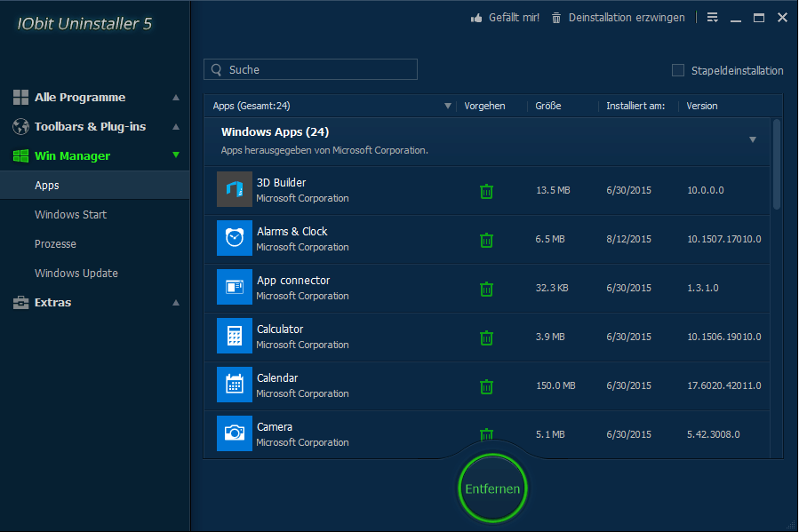This screenshot has width=799, height=532.
Task: Uninstall 3D Builder via its trash icon
Action: (x=487, y=191)
